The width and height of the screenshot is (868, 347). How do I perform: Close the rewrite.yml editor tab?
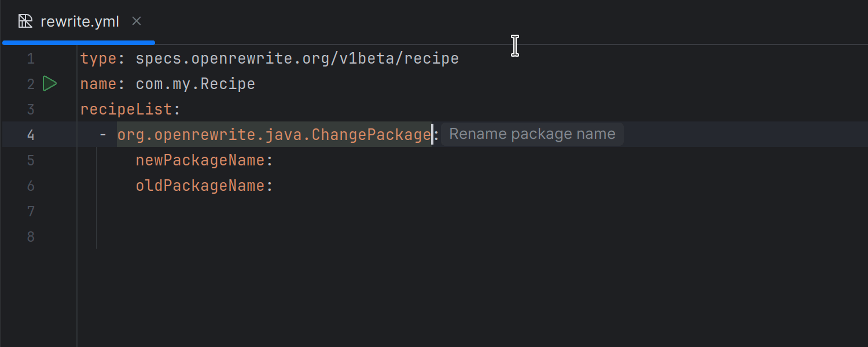coord(137,21)
